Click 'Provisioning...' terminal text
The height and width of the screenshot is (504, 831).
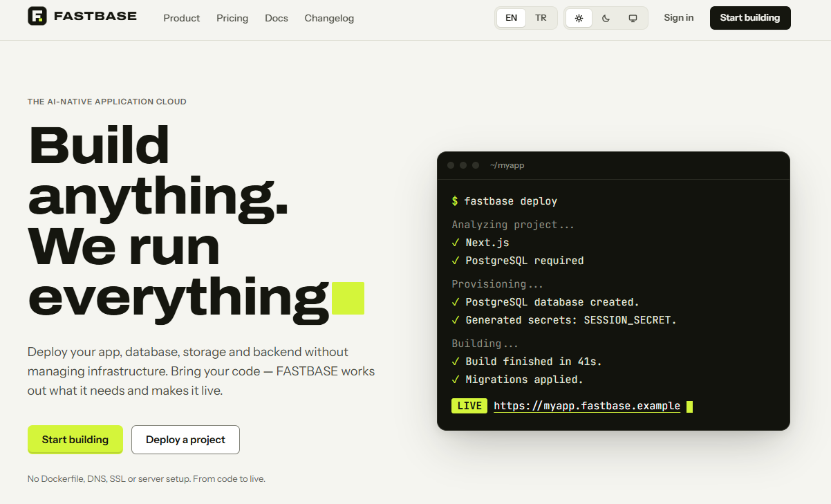498,284
